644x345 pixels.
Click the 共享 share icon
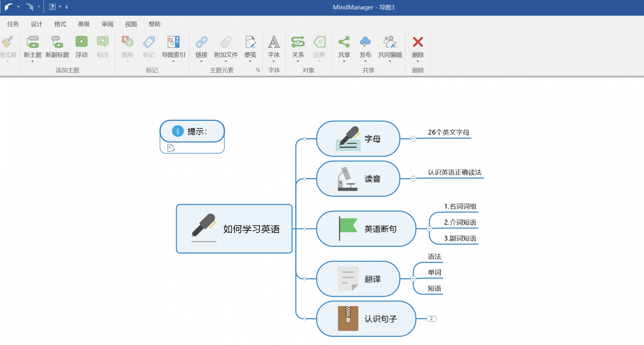point(344,42)
